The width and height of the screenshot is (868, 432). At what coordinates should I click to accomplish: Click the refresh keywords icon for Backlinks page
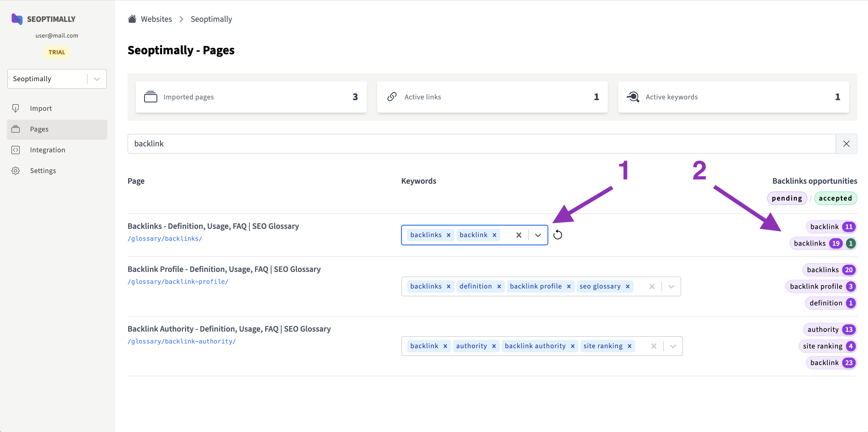tap(558, 235)
